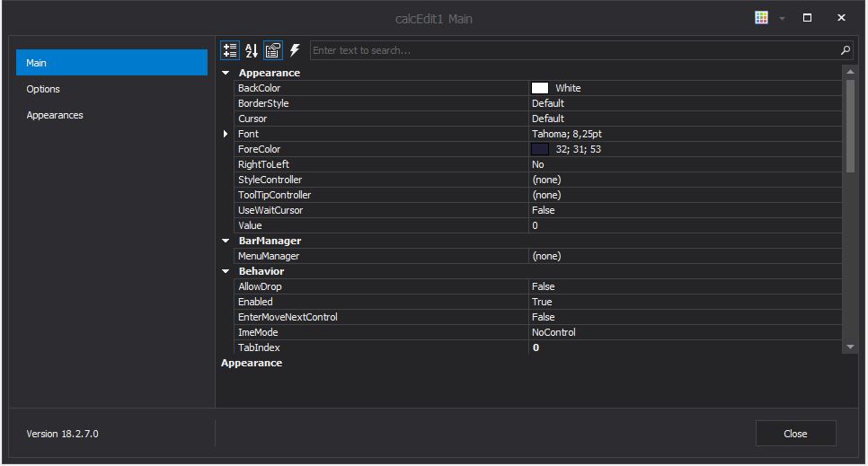868x466 pixels.
Task: Select the Main page
Action: [x=111, y=63]
